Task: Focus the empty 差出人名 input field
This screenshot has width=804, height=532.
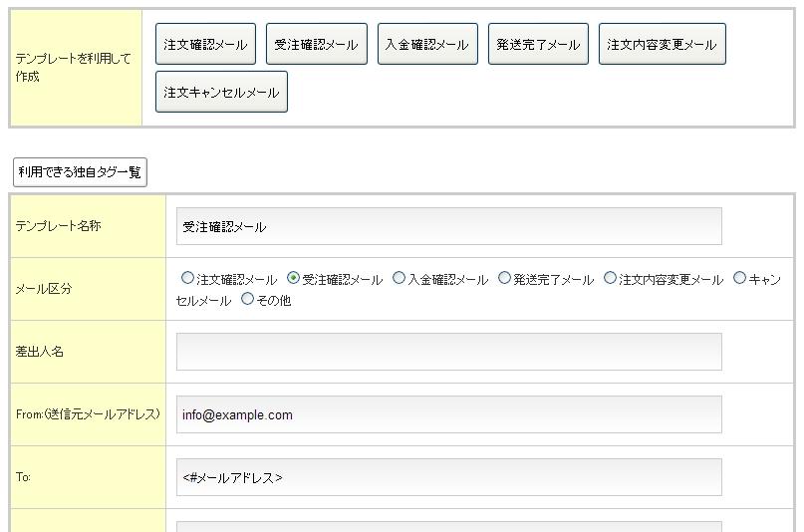Action: (x=448, y=352)
